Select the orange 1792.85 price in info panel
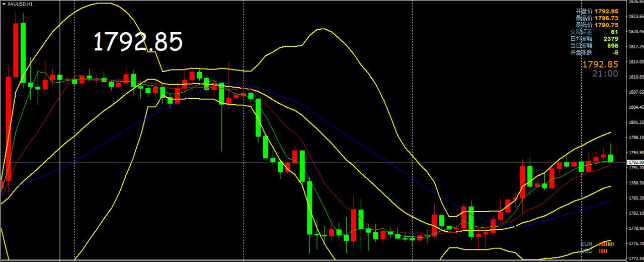Viewport: 644px width, 262px height. pos(600,64)
